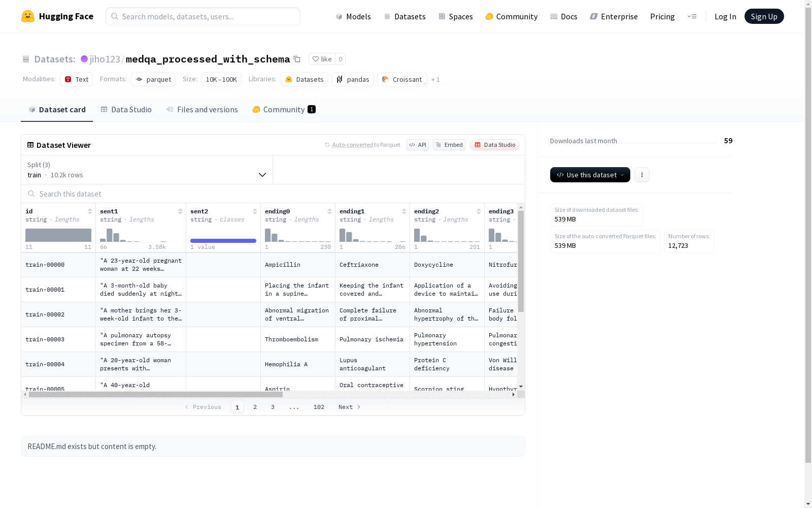Click the Hemophilia A cell
812x508 pixels.
click(298, 364)
